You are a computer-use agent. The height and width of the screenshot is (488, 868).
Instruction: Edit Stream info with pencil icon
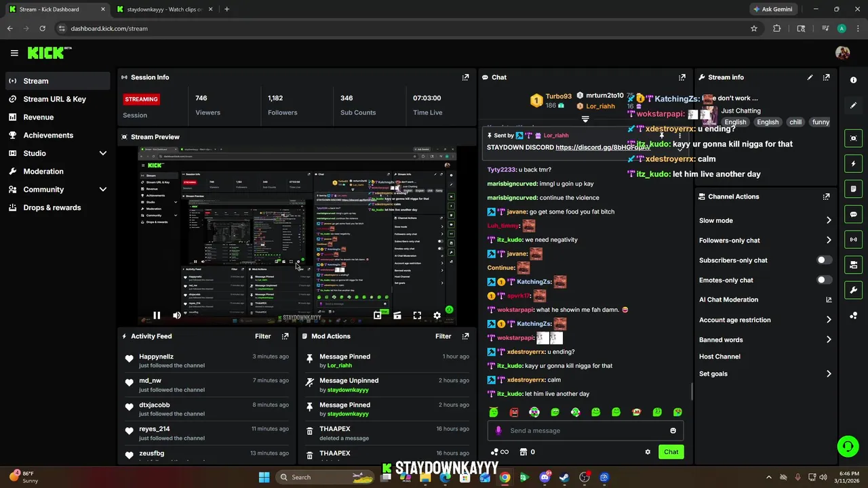coord(810,77)
